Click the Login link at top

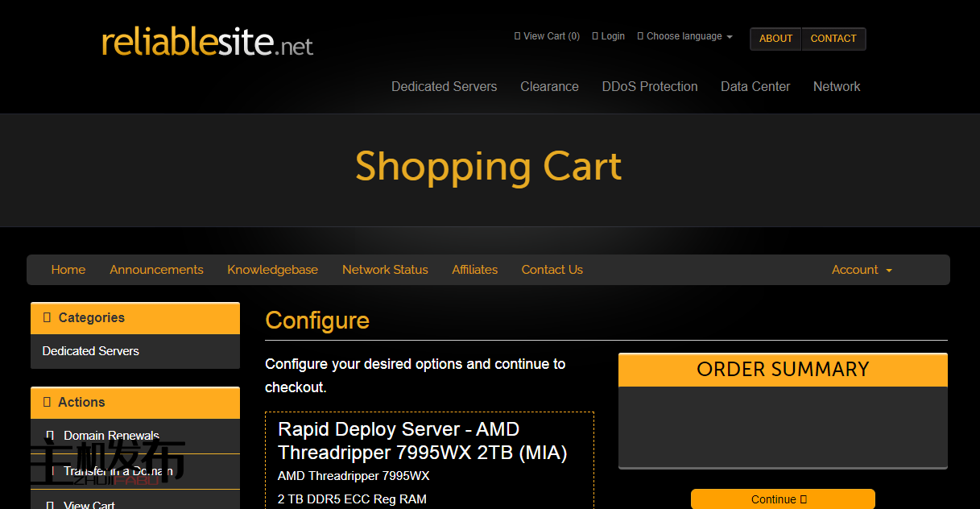point(608,36)
